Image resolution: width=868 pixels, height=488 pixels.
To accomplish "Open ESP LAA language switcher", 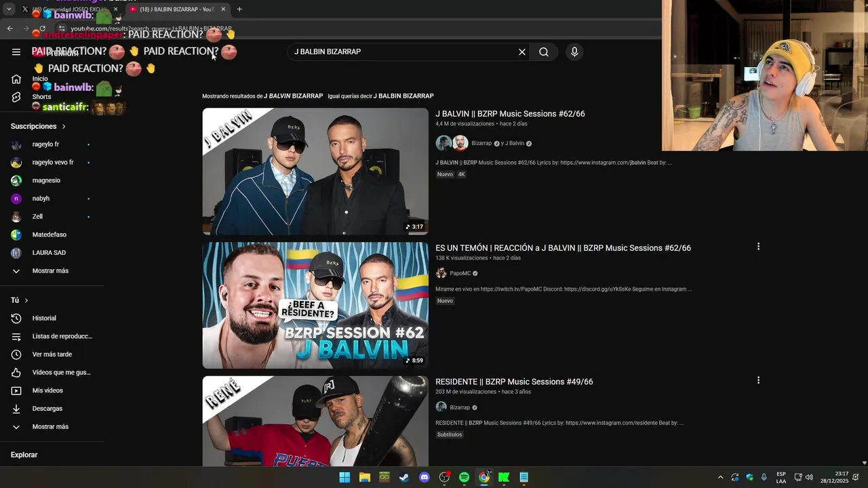I will coord(781,477).
